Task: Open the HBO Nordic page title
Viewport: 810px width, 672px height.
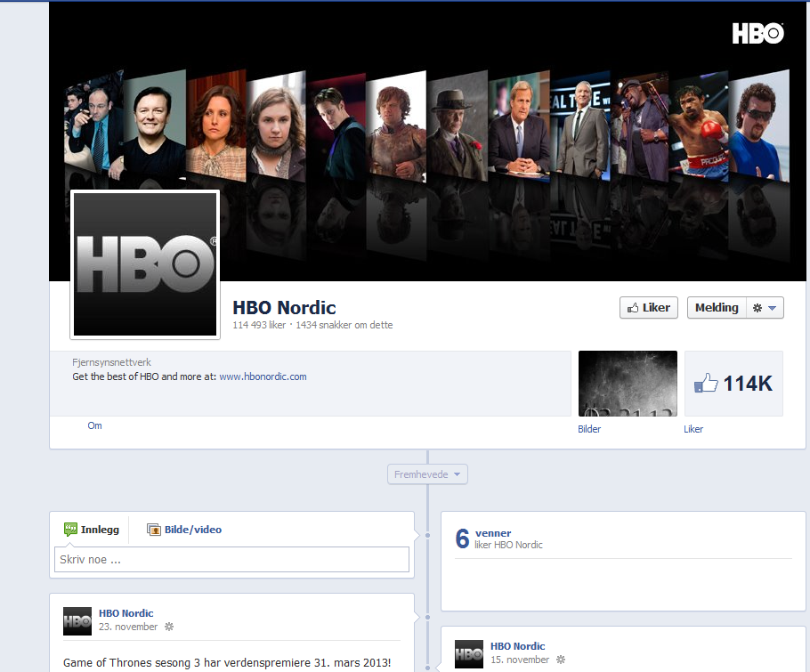Action: coord(284,308)
